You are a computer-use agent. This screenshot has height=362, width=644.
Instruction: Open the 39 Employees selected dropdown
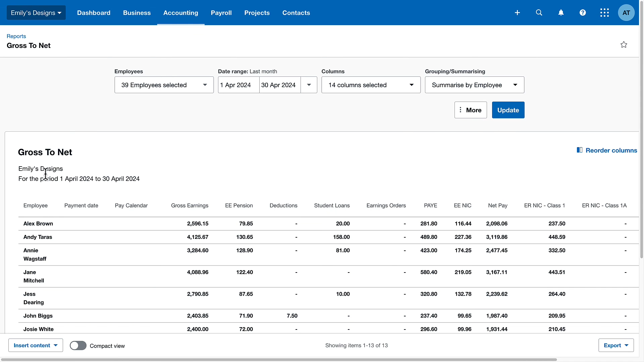click(164, 85)
